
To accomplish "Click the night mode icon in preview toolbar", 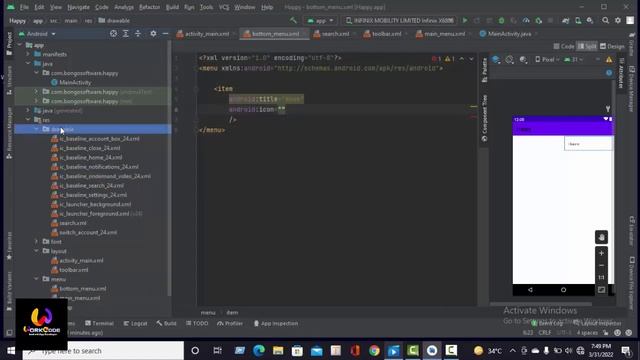I will coord(523,60).
